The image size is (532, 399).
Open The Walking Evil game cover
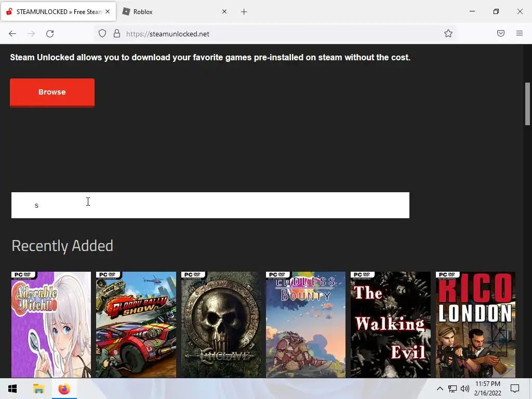391,324
